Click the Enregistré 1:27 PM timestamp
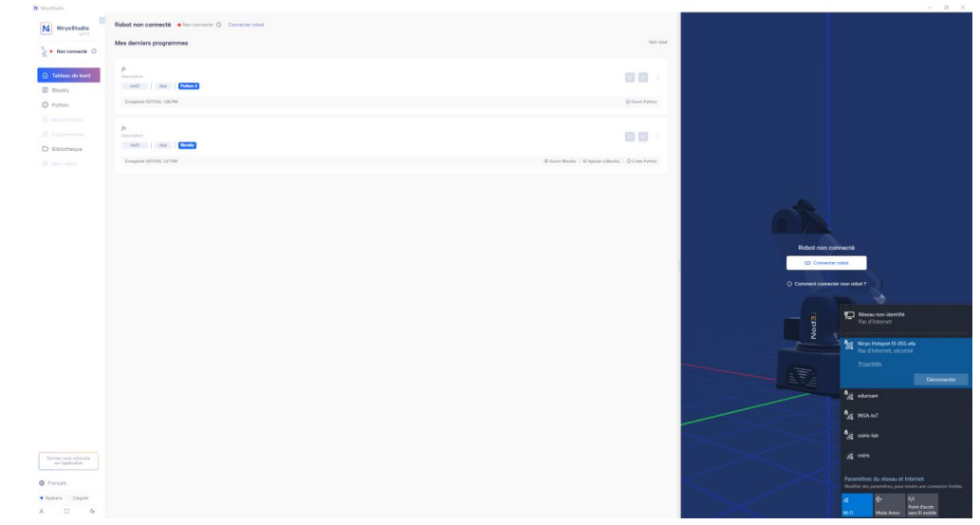This screenshot has width=980, height=525. [151, 161]
